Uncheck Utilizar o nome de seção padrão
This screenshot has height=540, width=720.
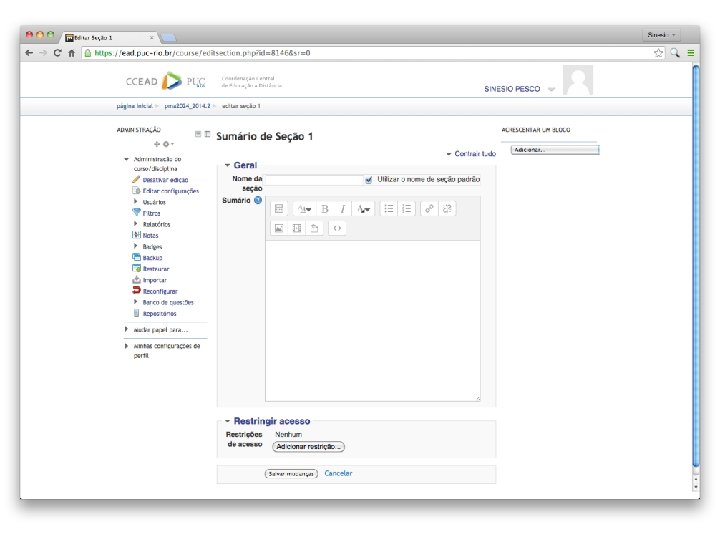(x=368, y=180)
